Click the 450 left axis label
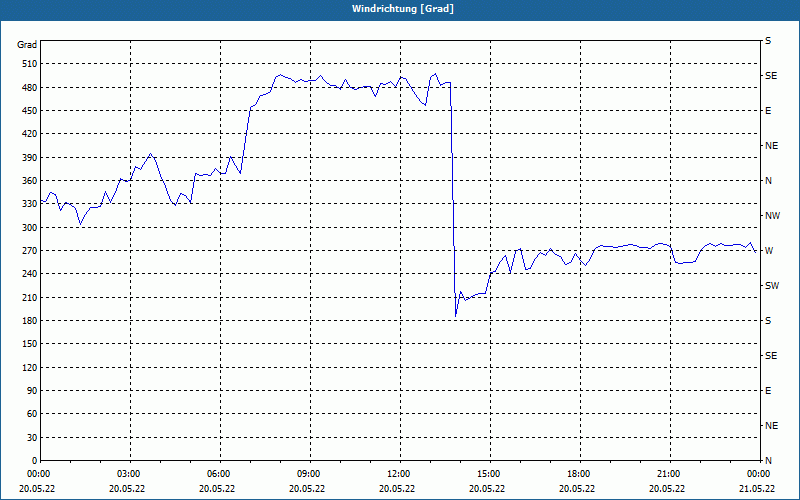 (30, 111)
